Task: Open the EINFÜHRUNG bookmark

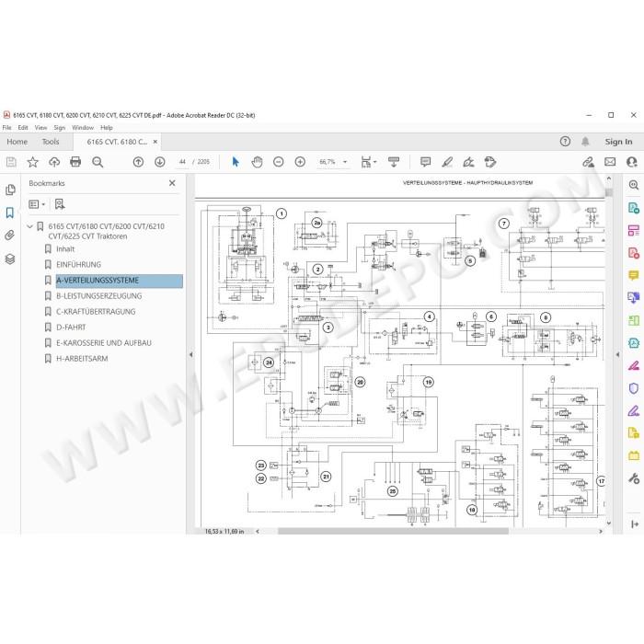Action: coord(78,265)
